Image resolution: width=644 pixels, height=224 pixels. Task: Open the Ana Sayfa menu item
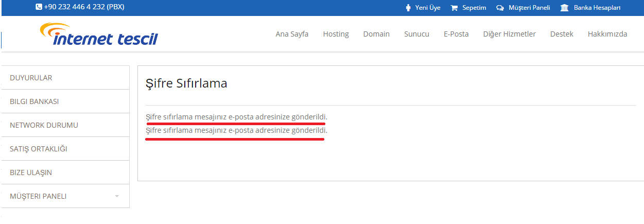click(x=292, y=34)
